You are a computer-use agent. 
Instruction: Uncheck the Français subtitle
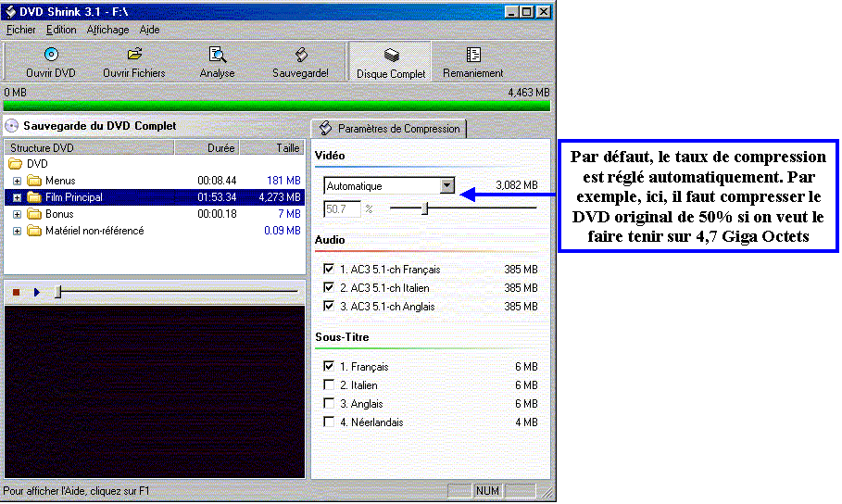[x=329, y=366]
